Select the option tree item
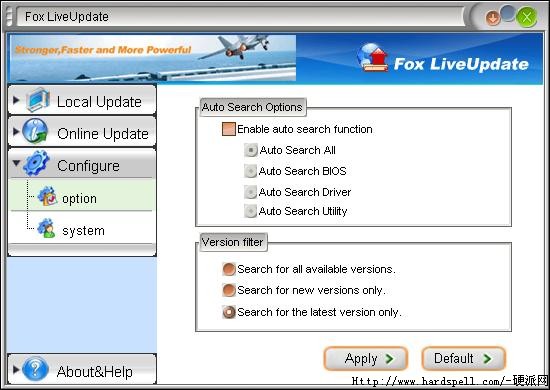Viewport: 550px width, 390px height. pos(82,195)
